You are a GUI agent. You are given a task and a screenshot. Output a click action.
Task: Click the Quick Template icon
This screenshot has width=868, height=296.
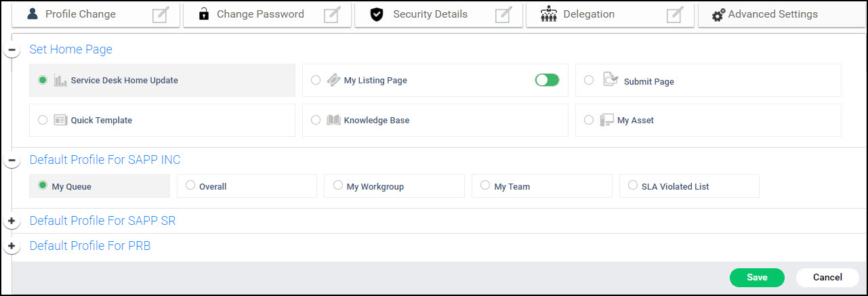coord(60,120)
